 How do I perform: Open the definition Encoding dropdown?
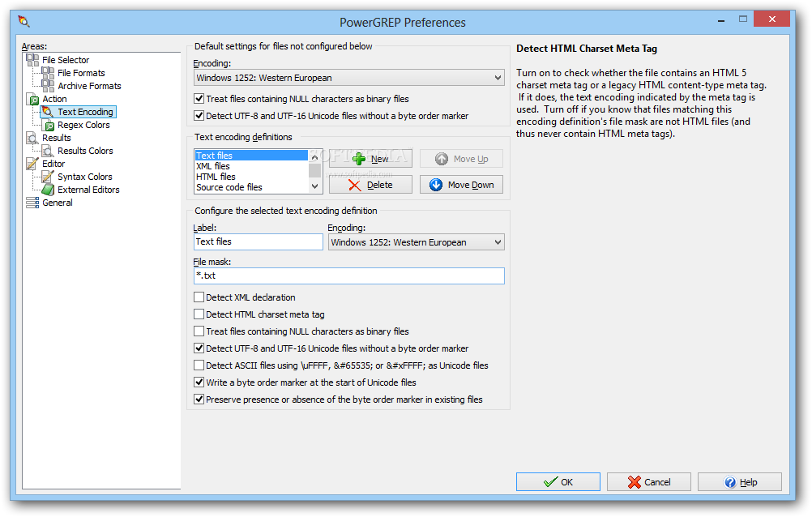tap(417, 242)
